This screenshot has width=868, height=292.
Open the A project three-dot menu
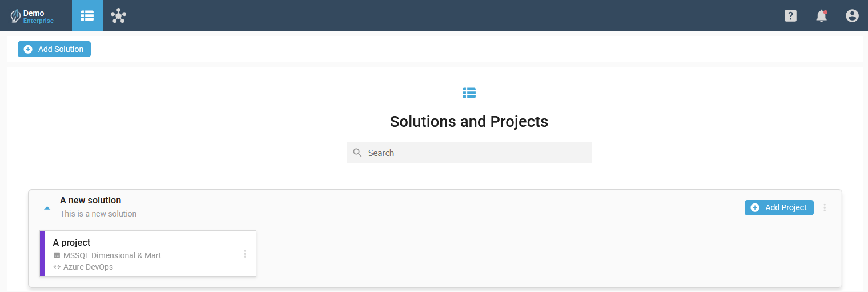pyautogui.click(x=245, y=254)
